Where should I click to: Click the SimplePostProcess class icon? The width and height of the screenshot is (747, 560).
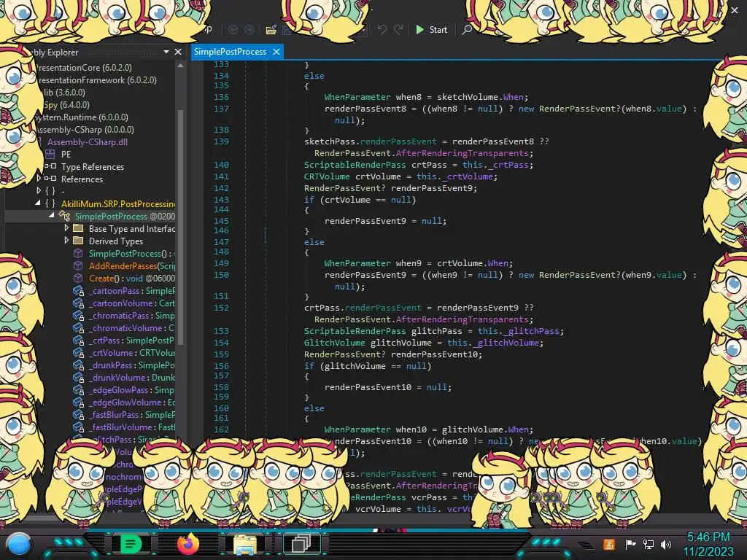(x=64, y=216)
